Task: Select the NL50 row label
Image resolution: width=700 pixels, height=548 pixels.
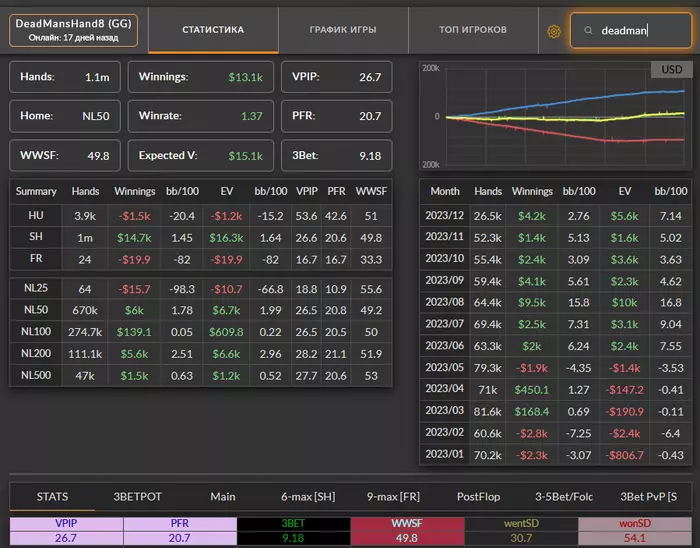Action: (36, 310)
